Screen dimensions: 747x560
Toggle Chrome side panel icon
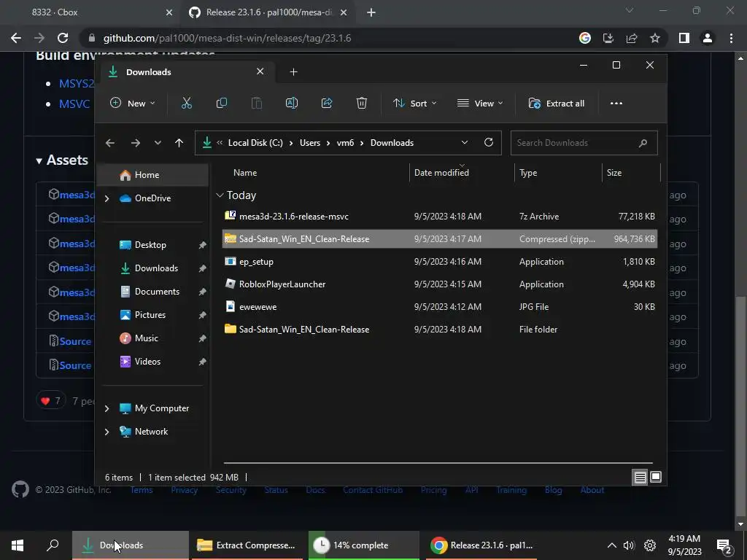tap(684, 38)
